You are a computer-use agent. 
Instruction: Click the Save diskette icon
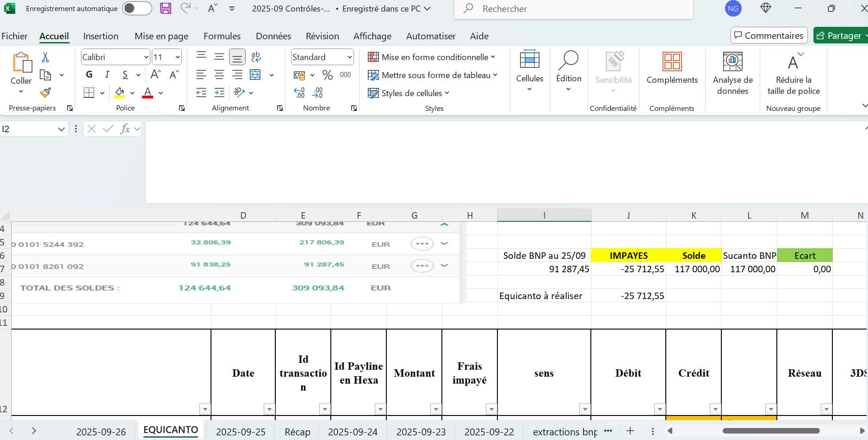[x=165, y=8]
